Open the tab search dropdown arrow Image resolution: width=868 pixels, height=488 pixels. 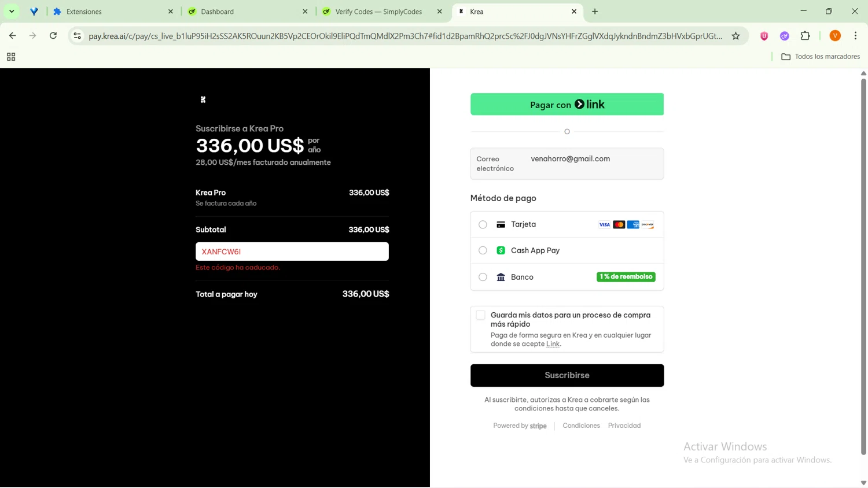[12, 12]
